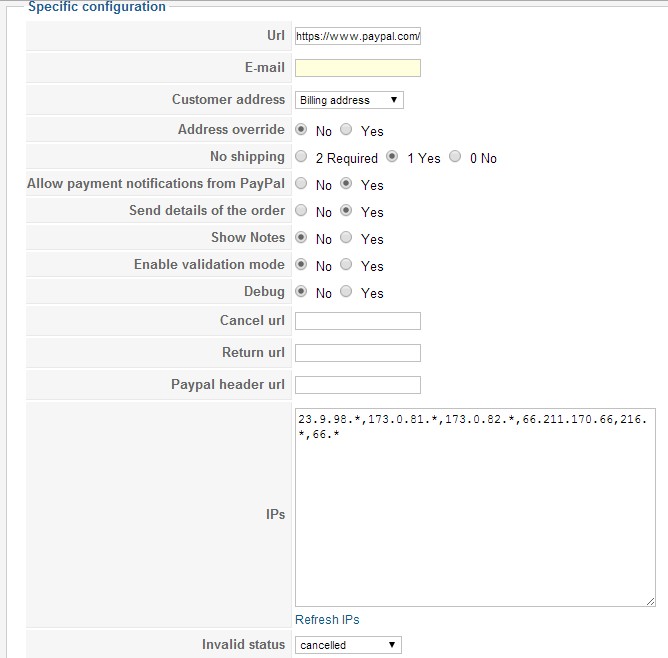Select '0 No' for No shipping
Viewport: 668px width, 658px height.
(x=455, y=157)
